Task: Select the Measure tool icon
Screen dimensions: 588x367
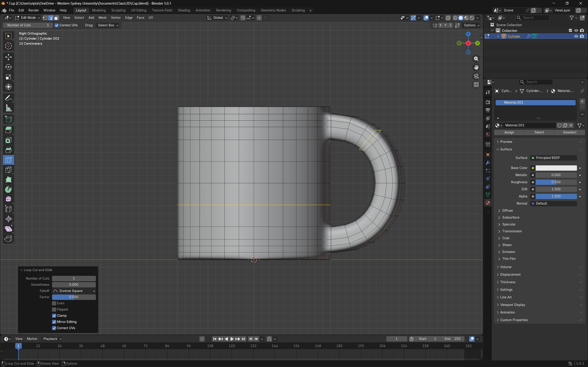Action: coord(8,108)
